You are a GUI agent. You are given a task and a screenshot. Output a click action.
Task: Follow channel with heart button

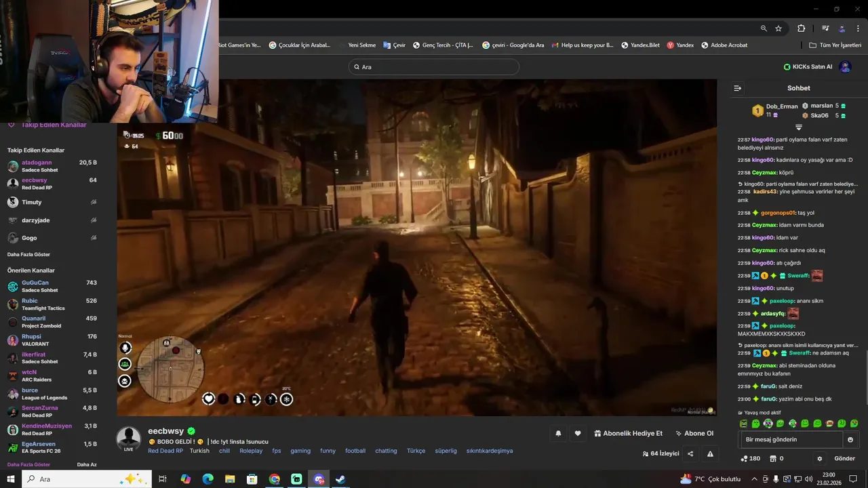(578, 434)
